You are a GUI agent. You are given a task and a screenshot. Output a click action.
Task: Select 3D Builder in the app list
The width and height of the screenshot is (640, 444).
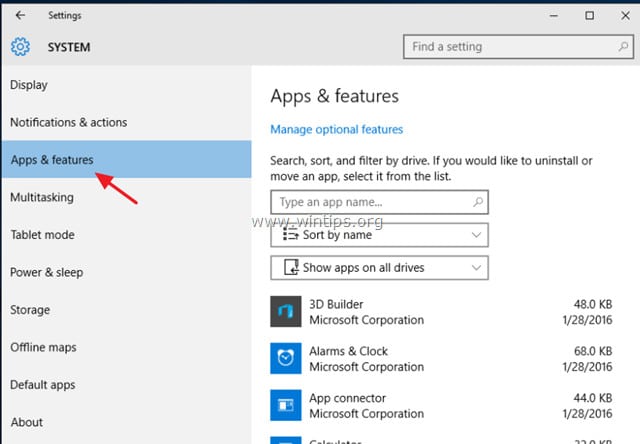441,312
